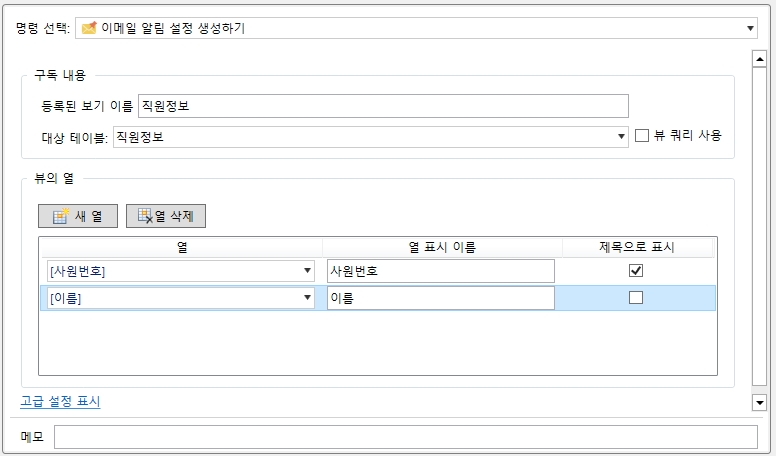Click the new column table icon
Image resolution: width=776 pixels, height=456 pixels.
(x=59, y=216)
